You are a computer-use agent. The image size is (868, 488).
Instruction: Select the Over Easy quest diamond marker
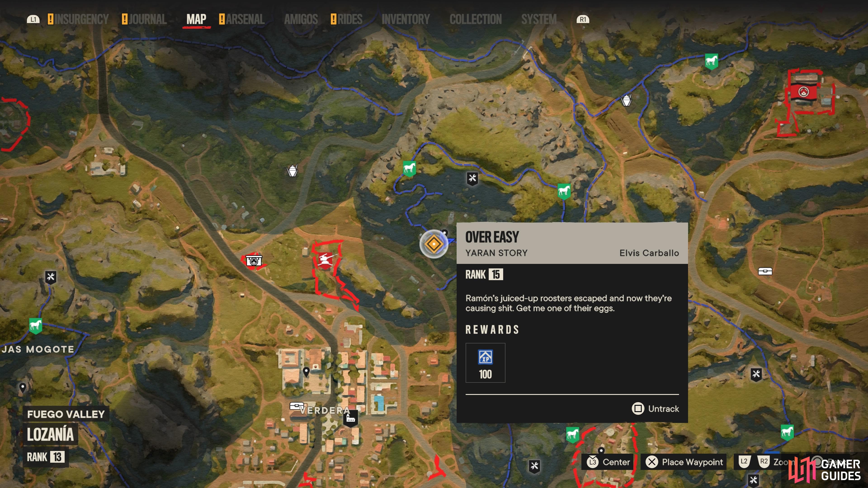(x=434, y=244)
